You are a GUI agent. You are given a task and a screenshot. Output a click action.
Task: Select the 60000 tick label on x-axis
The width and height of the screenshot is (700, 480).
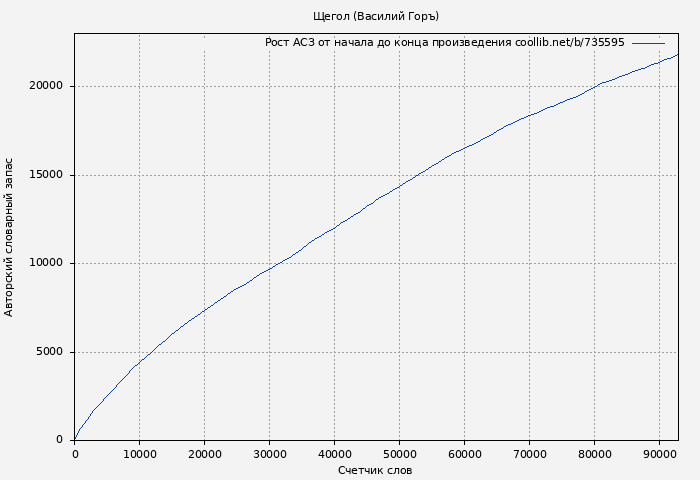click(x=464, y=454)
